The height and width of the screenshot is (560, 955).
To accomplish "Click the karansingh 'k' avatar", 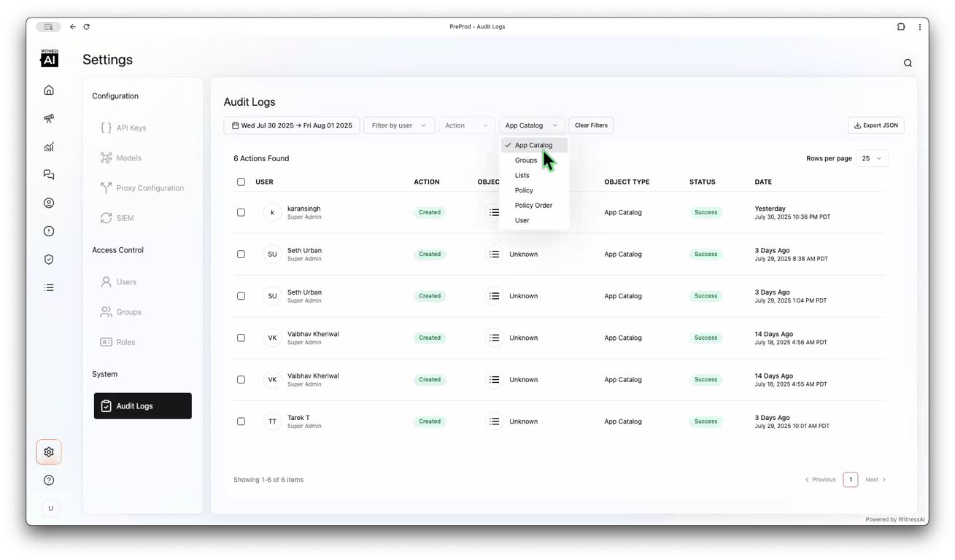I will pyautogui.click(x=272, y=212).
